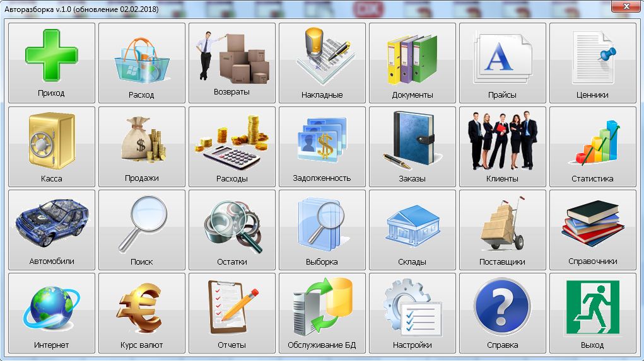Image resolution: width=644 pixels, height=361 pixels.
Task: Open the Поставщики hand truck tile
Action: pyautogui.click(x=502, y=230)
